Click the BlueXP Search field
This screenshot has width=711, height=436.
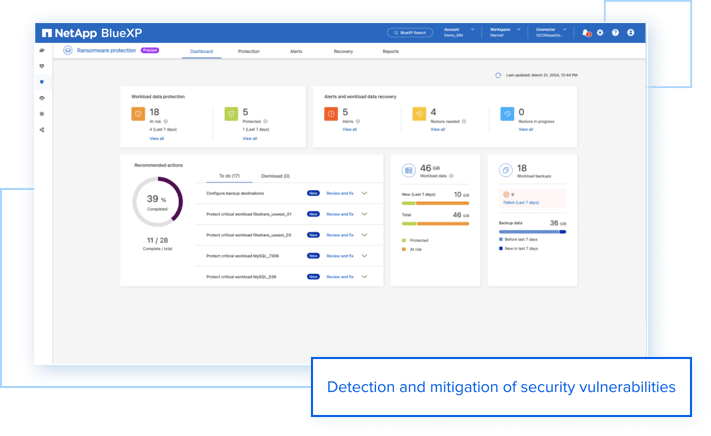click(410, 33)
